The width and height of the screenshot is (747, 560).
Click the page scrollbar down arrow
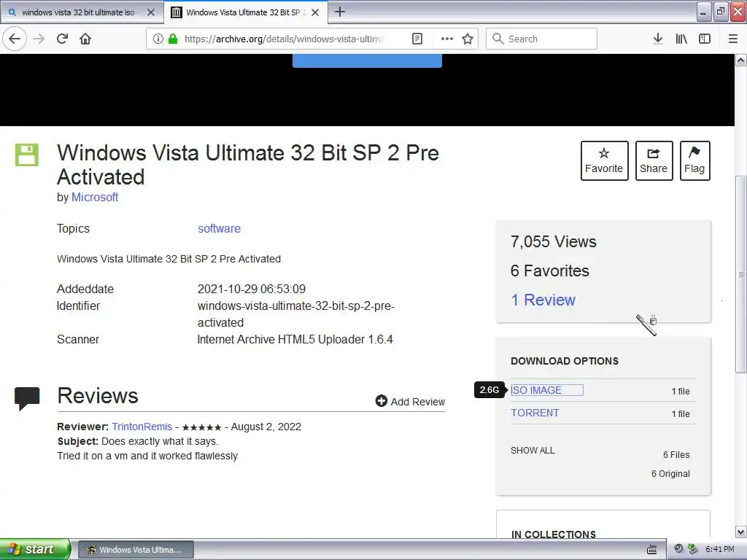click(x=741, y=532)
